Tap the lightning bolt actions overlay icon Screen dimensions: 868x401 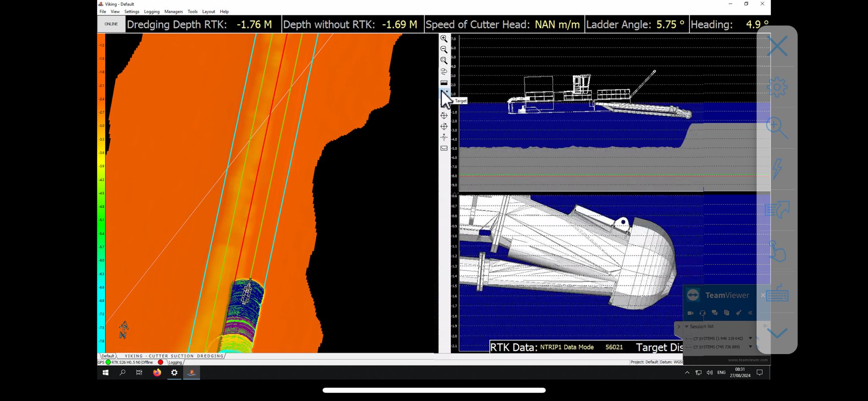777,169
